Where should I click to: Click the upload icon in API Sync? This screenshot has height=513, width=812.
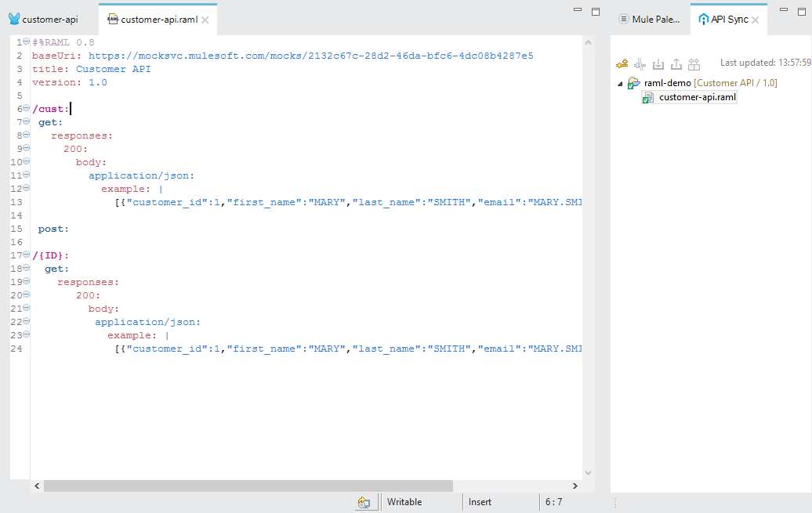coord(676,63)
